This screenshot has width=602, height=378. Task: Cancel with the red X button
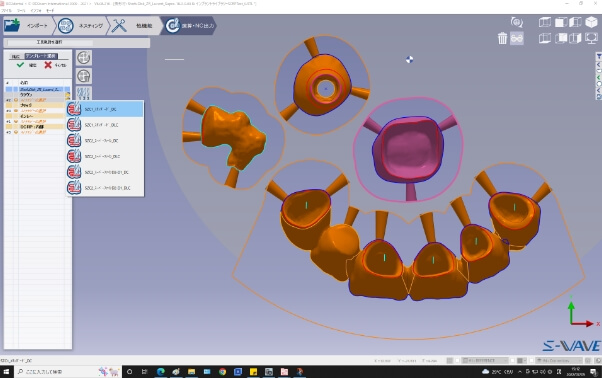click(48, 65)
